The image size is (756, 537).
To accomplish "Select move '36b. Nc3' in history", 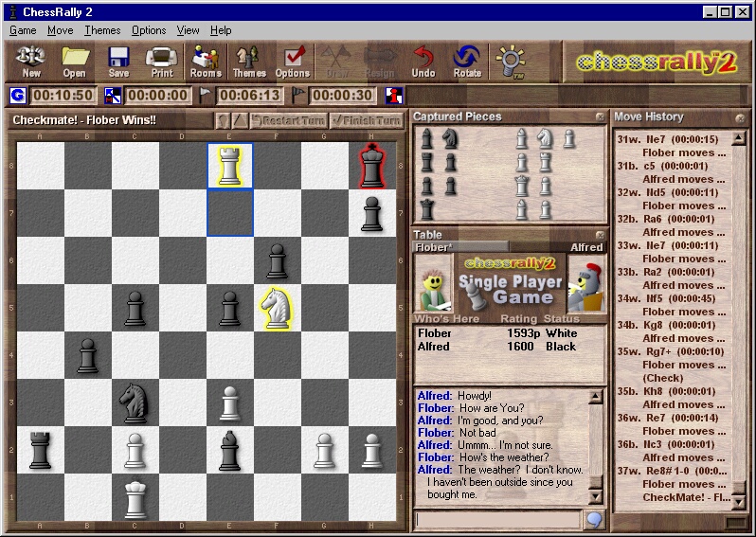I will tap(666, 444).
